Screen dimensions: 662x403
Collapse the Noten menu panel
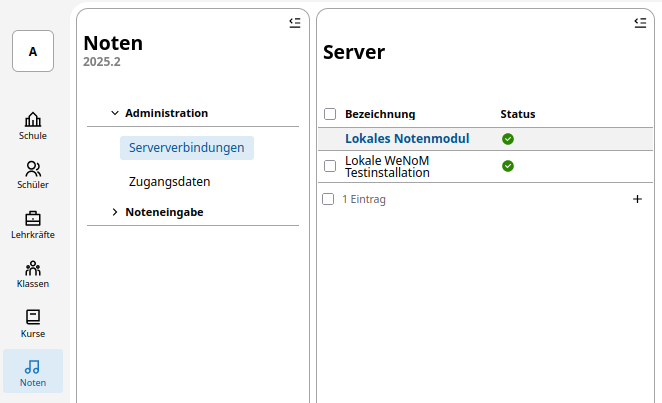[x=295, y=23]
